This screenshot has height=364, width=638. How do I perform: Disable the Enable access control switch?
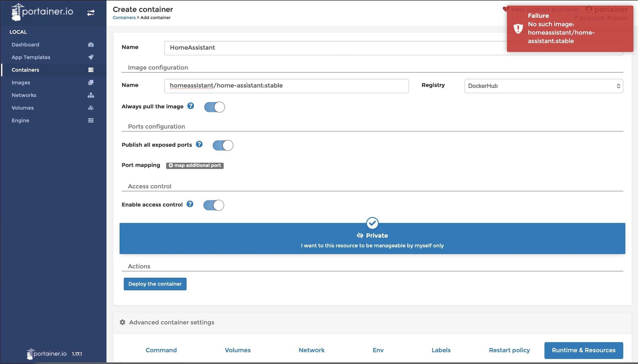(x=214, y=205)
